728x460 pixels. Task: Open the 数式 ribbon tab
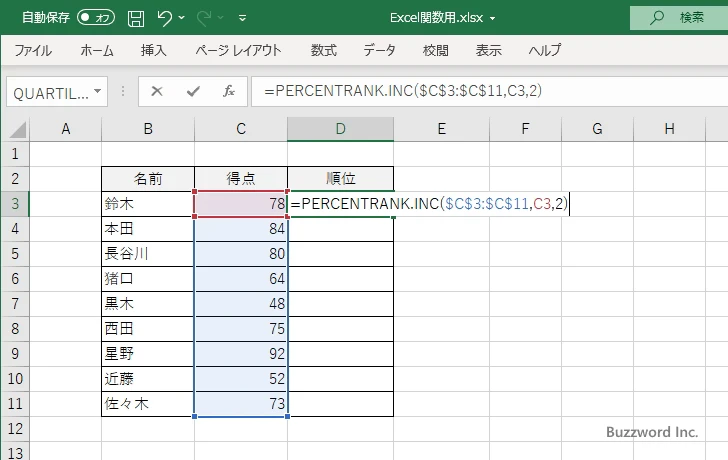coord(324,50)
